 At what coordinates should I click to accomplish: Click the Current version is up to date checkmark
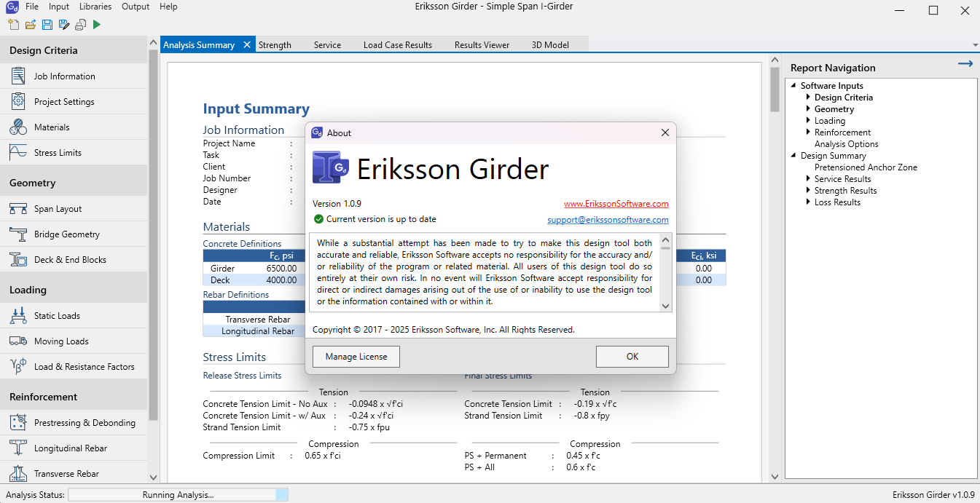pyautogui.click(x=318, y=219)
